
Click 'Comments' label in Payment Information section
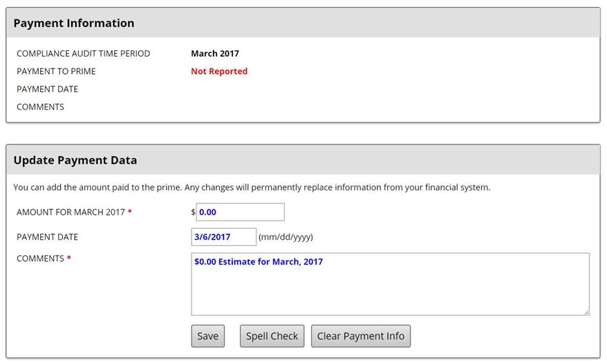pos(40,107)
